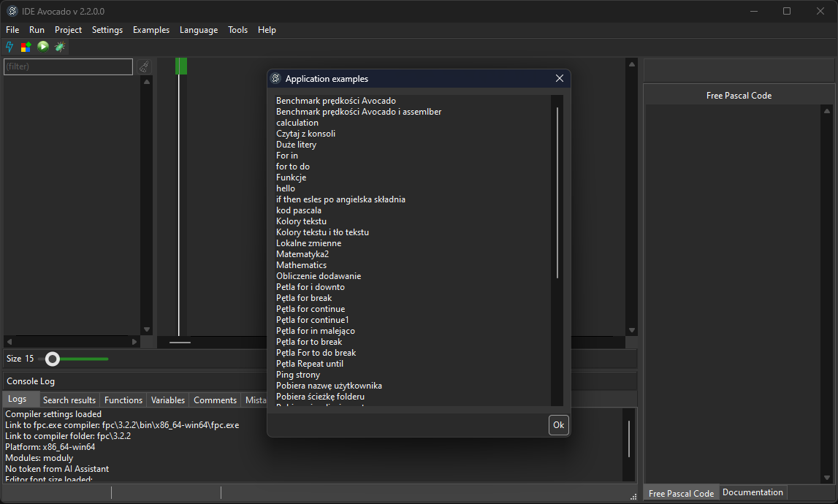The height and width of the screenshot is (504, 838).
Task: Open the Project menu
Action: [x=69, y=30]
